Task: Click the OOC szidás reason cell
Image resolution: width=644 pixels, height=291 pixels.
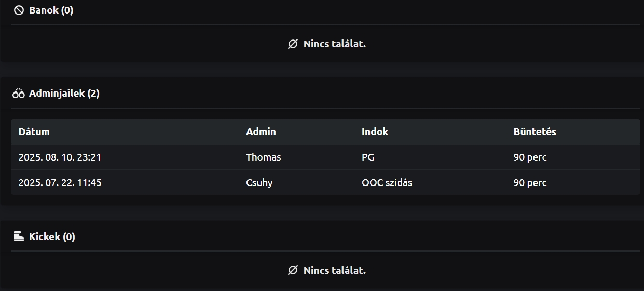Action: coord(387,182)
